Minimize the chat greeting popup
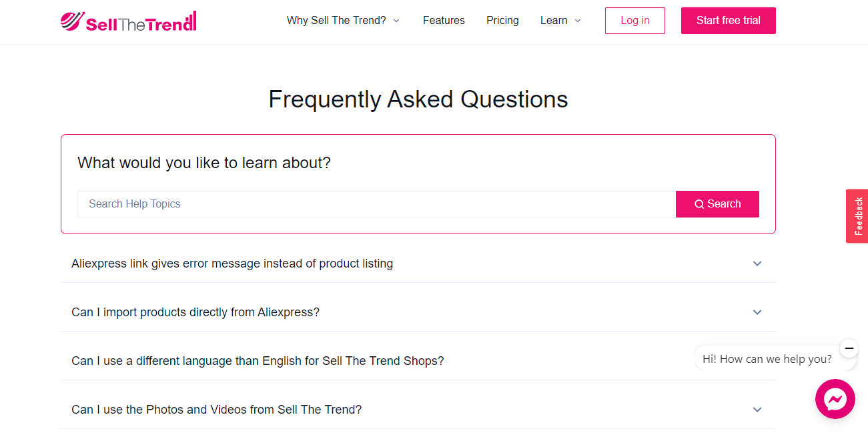Screen dimensions: 868x433 click(849, 348)
